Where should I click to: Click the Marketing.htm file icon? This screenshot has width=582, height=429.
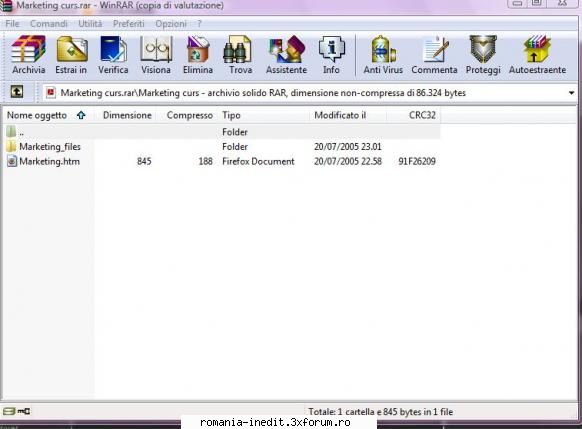point(12,161)
